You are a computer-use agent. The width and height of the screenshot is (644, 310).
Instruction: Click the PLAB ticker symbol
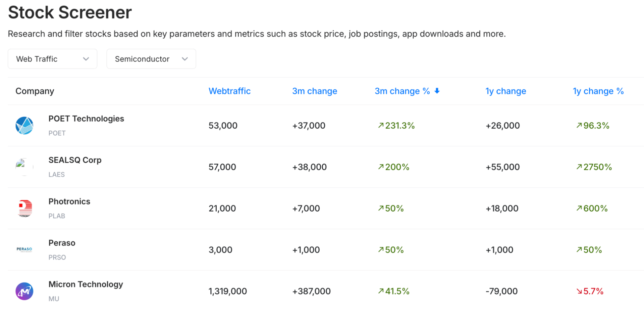[x=57, y=216]
